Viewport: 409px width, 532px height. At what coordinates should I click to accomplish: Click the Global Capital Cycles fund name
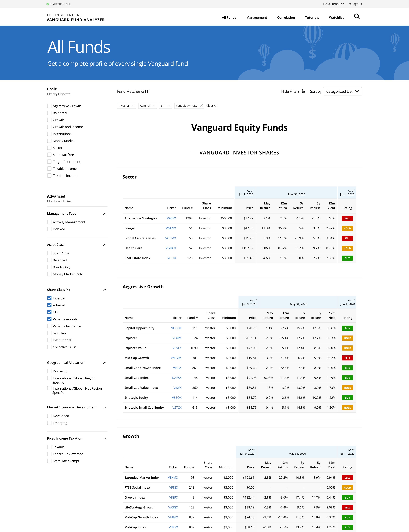pyautogui.click(x=140, y=238)
